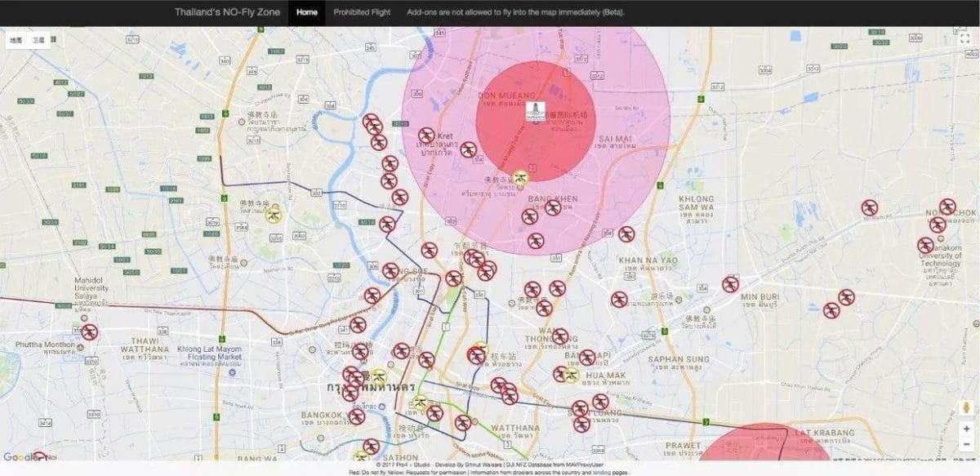This screenshot has width=980, height=476.
Task: Select the no-drone marker left of Min Buri
Action: tap(730, 284)
